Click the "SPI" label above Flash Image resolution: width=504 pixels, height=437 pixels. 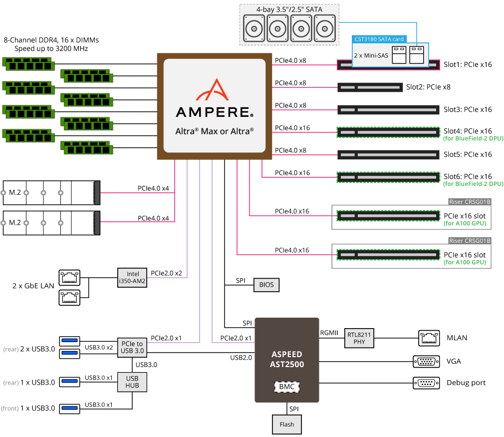point(294,409)
